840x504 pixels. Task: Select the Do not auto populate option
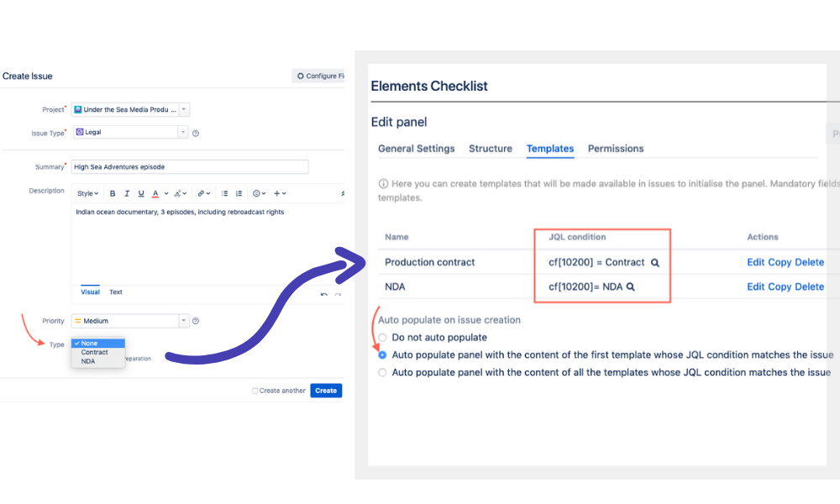tap(382, 338)
